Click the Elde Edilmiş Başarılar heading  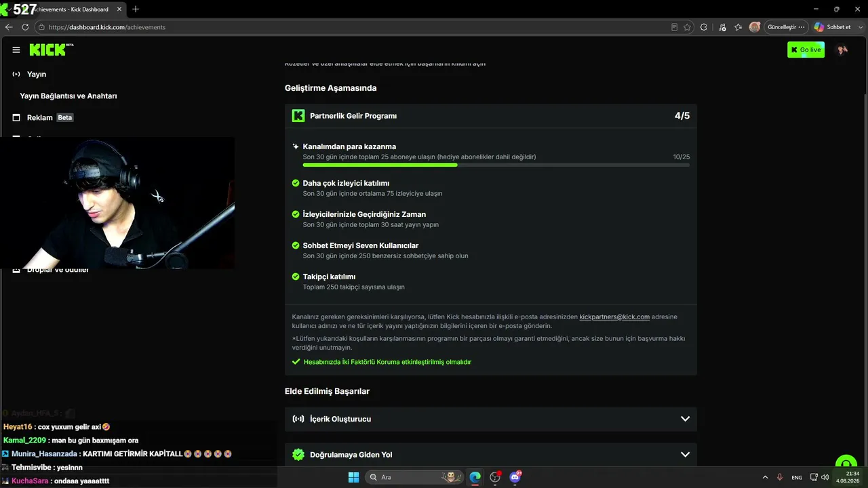click(x=327, y=391)
